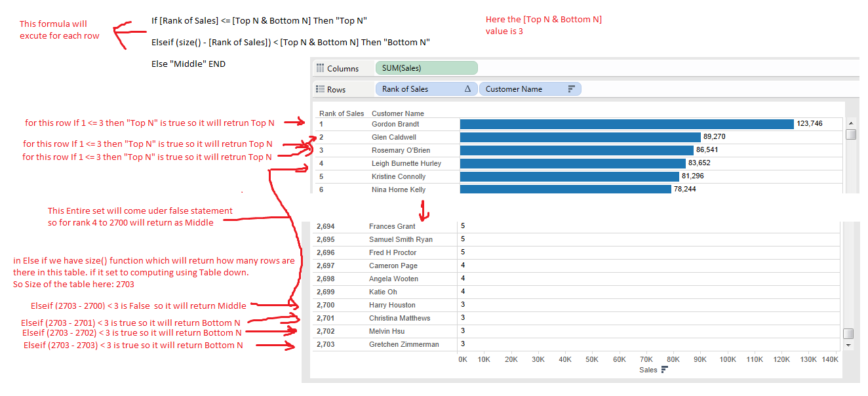
Task: Click the 89,270 sales label
Action: pos(715,136)
